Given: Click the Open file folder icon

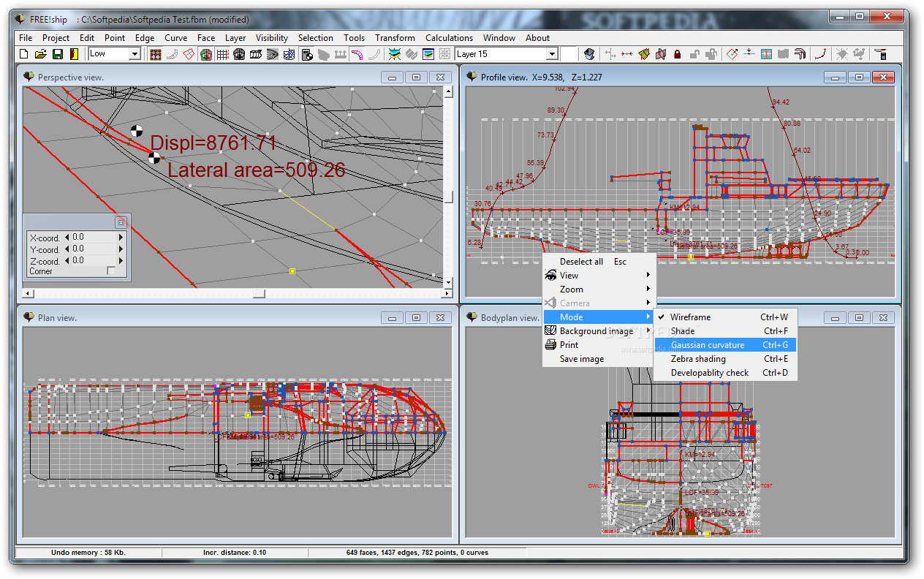Looking at the screenshot, I should click(x=41, y=54).
